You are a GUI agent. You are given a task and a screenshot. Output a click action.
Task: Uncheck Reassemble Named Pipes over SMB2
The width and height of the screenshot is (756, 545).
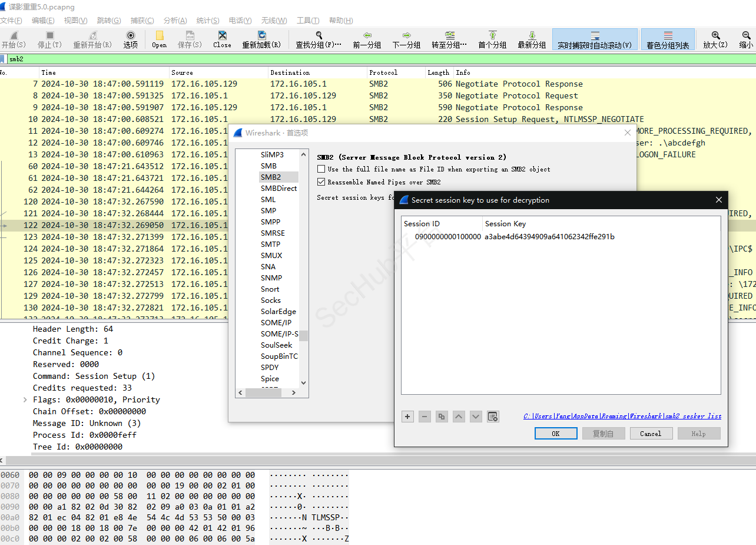click(321, 182)
